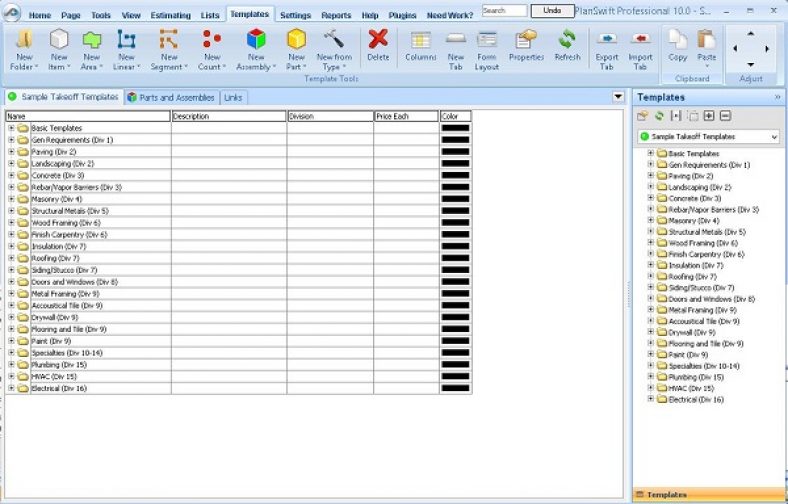Viewport: 788px width, 504px height.
Task: Add a New Item template
Action: coord(59,49)
